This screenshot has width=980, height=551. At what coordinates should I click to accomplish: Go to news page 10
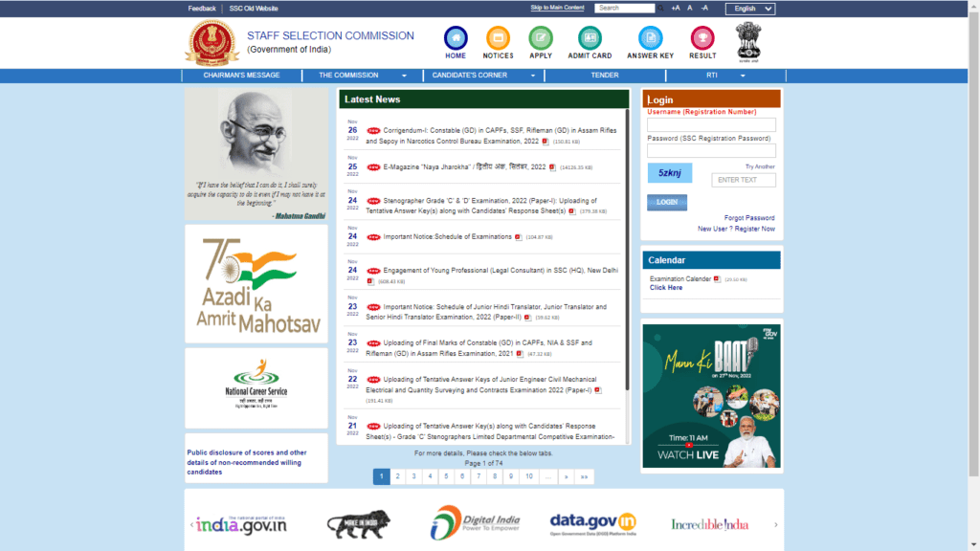(x=529, y=476)
